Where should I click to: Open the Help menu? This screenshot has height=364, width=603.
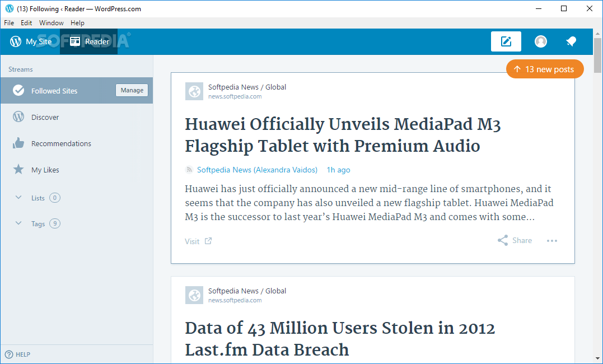click(x=77, y=23)
